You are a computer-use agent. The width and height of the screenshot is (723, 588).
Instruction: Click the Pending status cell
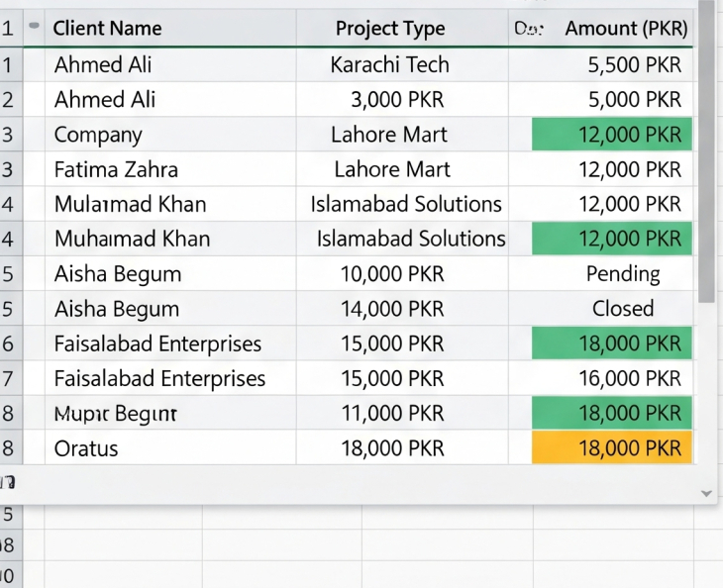[623, 273]
